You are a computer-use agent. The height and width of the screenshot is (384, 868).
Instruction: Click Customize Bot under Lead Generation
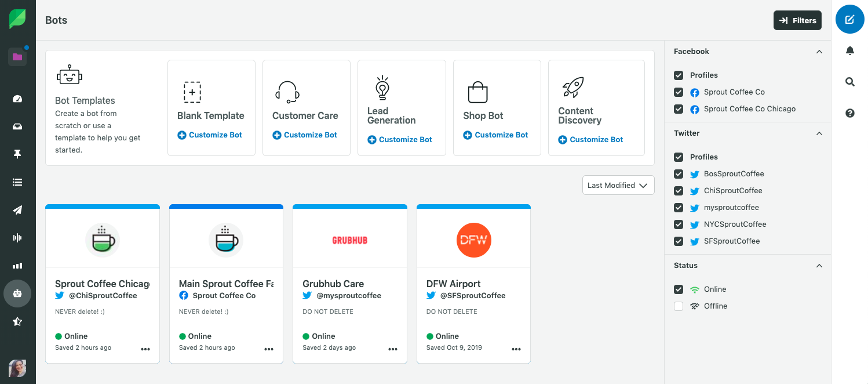tap(400, 139)
